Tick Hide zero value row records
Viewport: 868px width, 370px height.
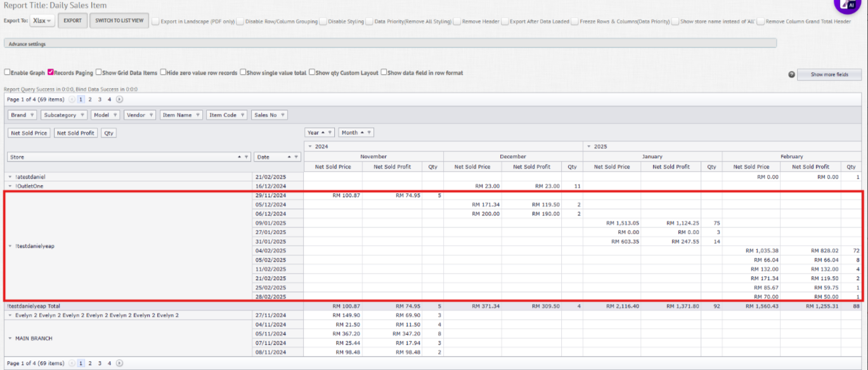(163, 73)
